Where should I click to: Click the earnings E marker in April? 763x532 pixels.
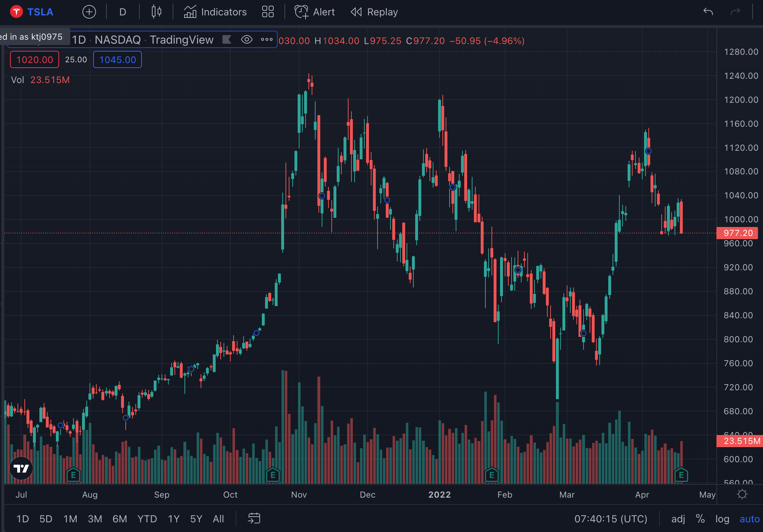coord(681,475)
